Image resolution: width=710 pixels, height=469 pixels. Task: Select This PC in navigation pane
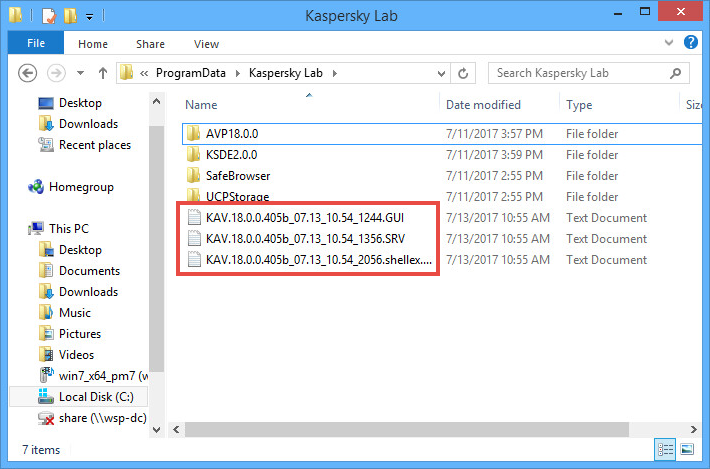(x=69, y=229)
